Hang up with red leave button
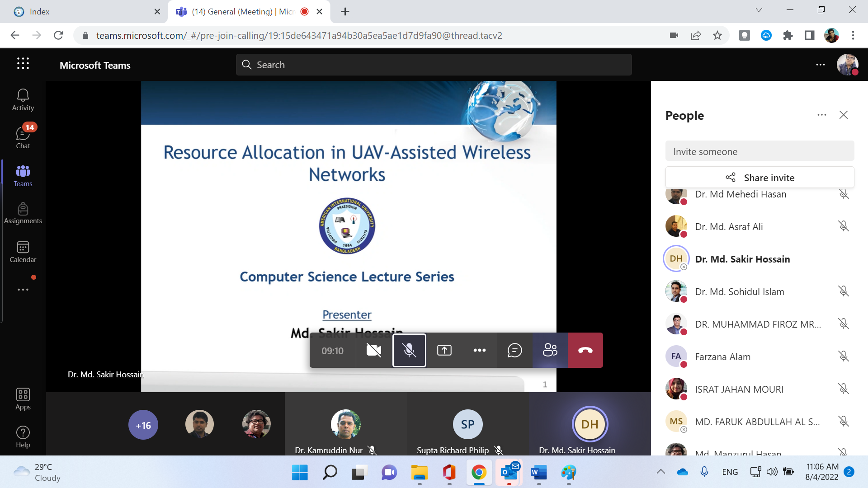 [x=585, y=350]
